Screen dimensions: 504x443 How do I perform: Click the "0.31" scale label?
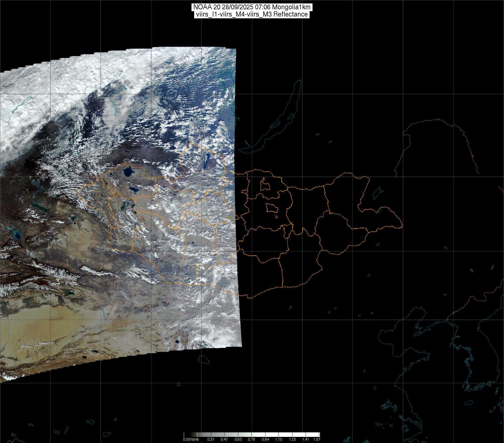click(211, 439)
